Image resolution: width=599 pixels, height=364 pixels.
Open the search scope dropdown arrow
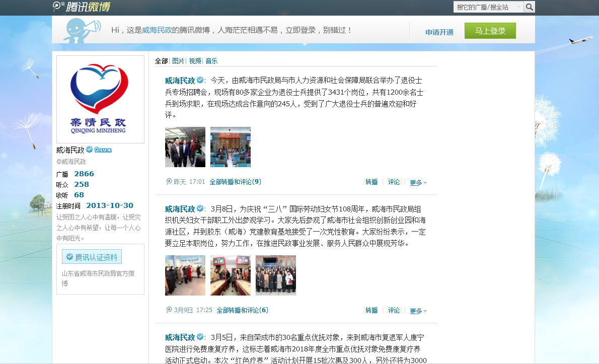click(519, 7)
